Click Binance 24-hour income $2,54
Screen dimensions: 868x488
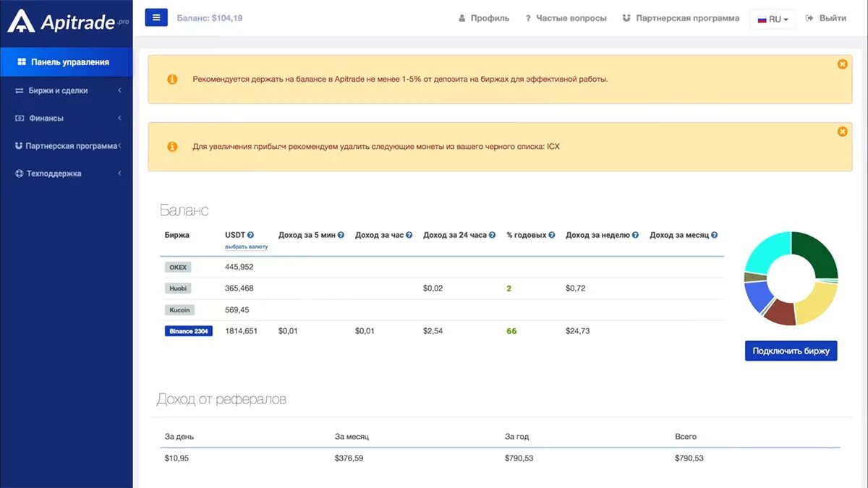[433, 331]
